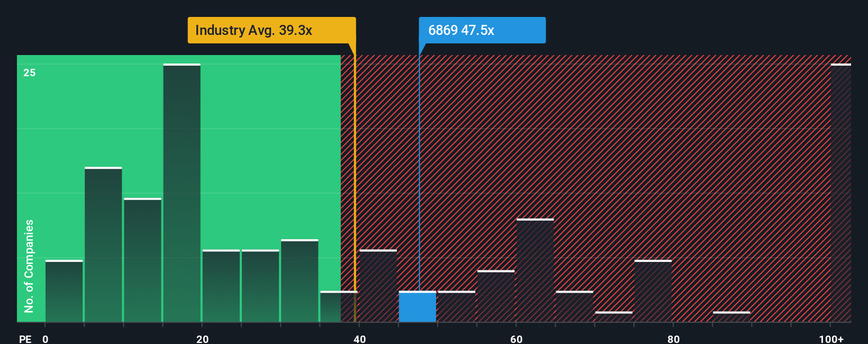Click the 6869 47.5x blue label
The height and width of the screenshot is (344, 868).
tap(482, 30)
